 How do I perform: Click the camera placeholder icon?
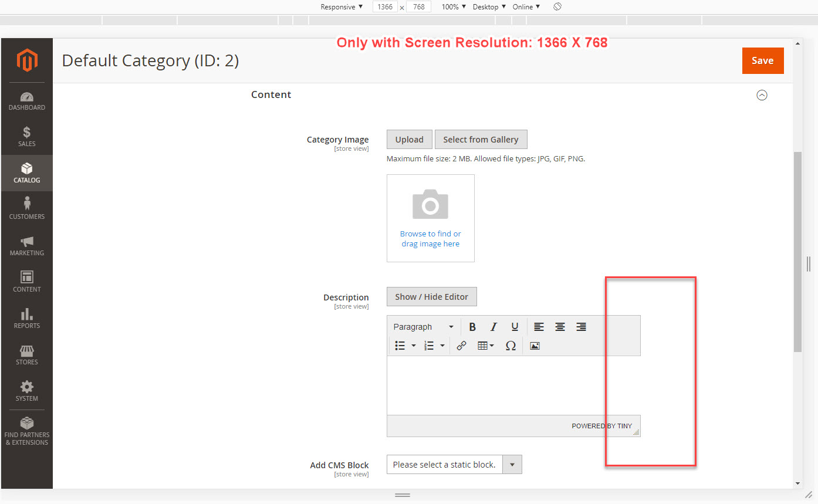431,204
